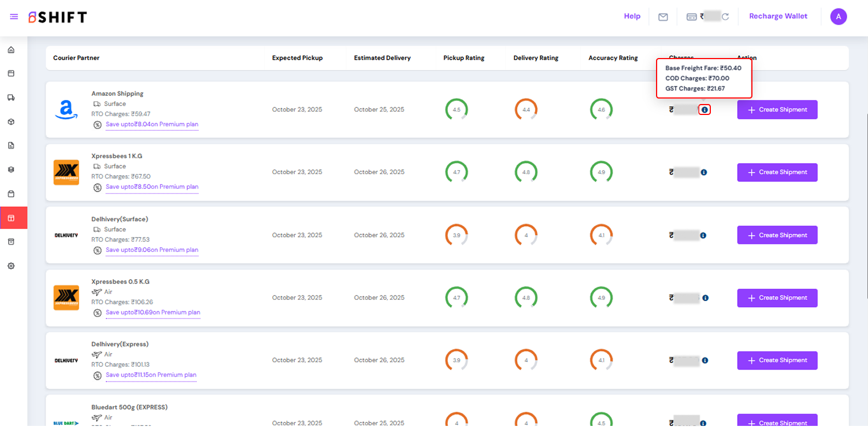
Task: Create a shipment with Delhivery(Surface)
Action: click(777, 235)
